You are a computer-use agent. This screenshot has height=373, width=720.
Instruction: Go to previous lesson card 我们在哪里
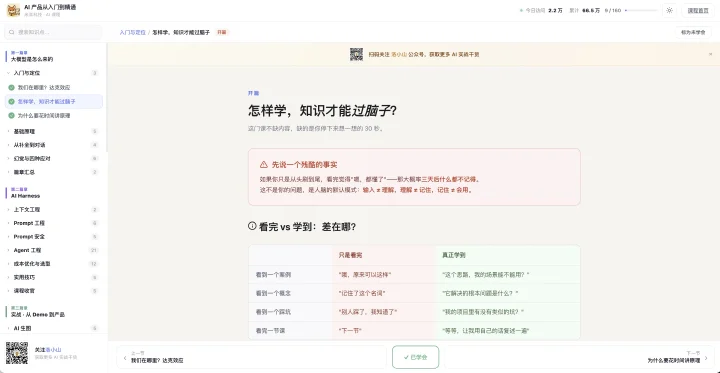(251, 357)
